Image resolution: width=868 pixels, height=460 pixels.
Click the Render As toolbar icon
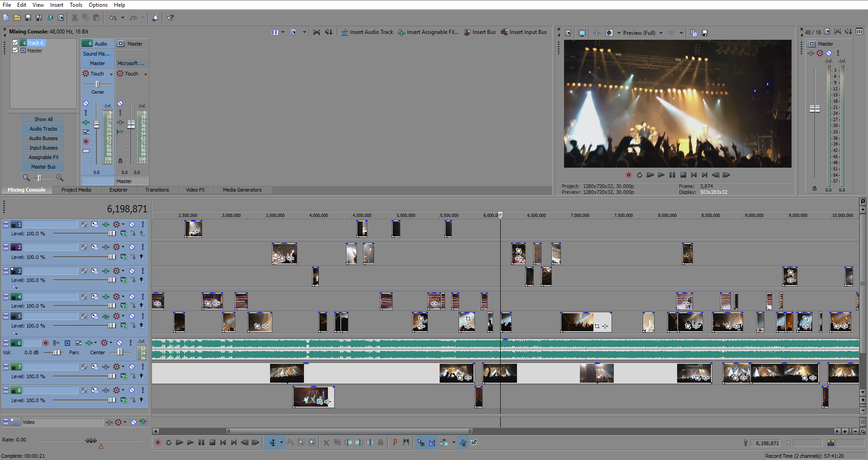(50, 18)
